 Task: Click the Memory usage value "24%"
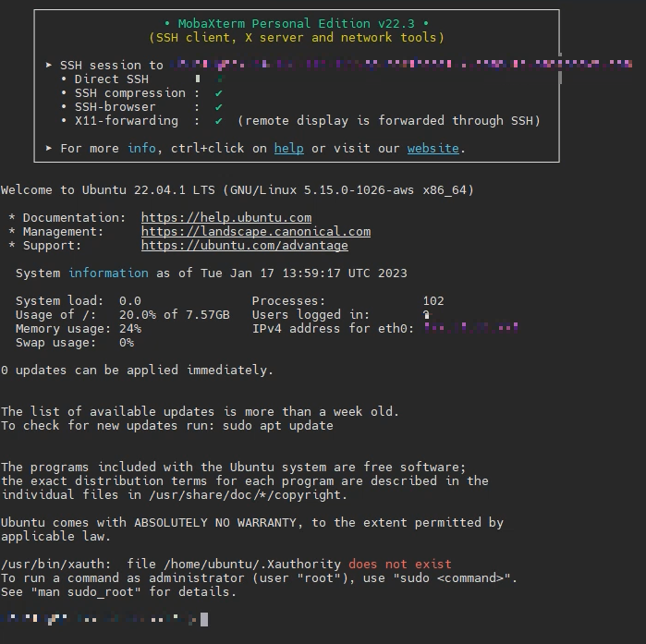click(x=130, y=329)
